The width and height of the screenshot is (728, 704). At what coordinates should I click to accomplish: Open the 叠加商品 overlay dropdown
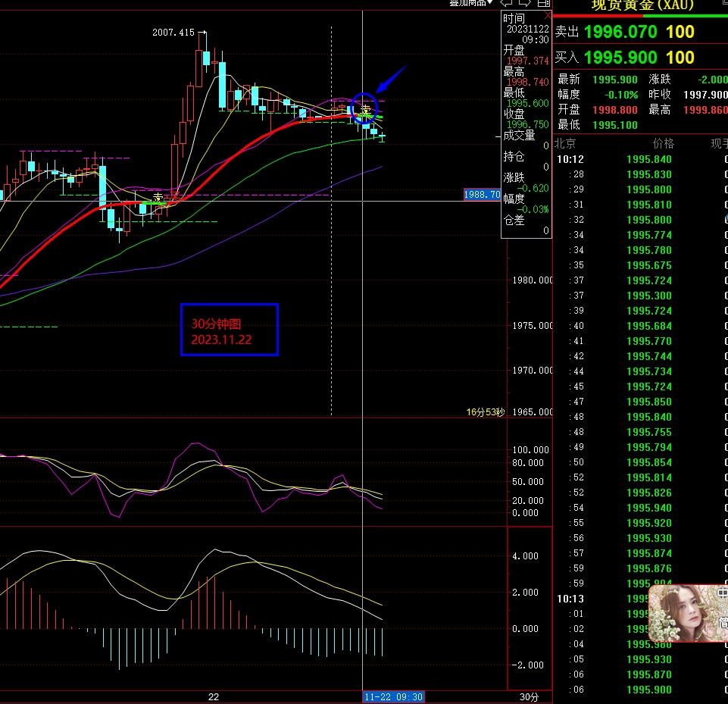[470, 3]
